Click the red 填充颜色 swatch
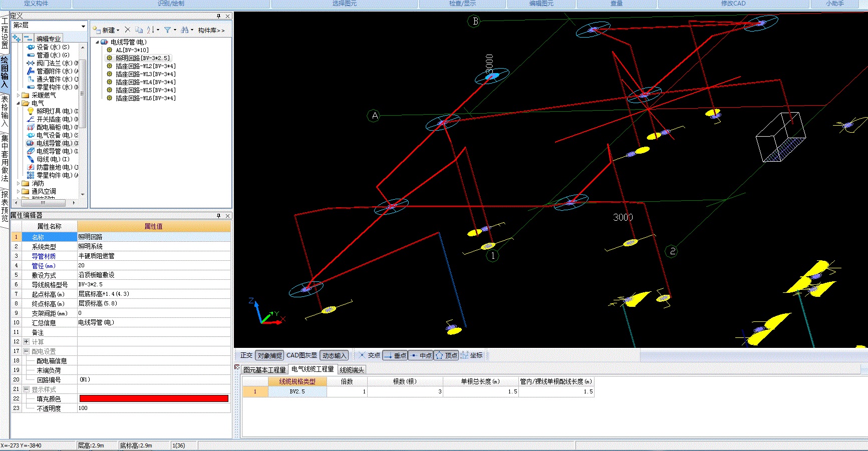The image size is (868, 451). 154,398
